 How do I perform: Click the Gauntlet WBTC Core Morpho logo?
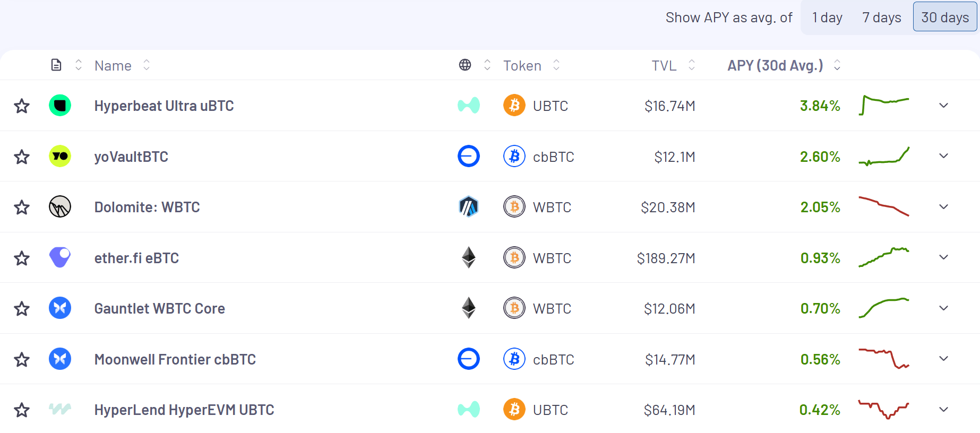pos(60,308)
